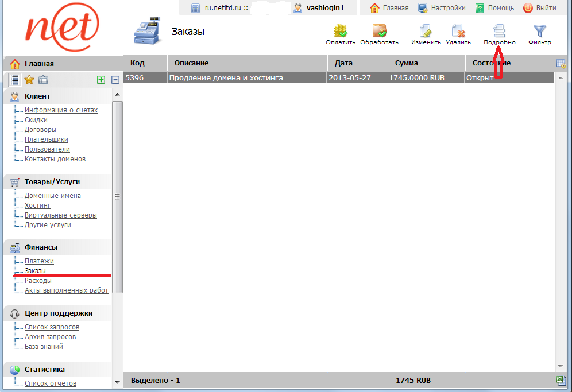Viewport: 572px width, 392px height.
Task: Expand all menu sections with green plus
Action: pyautogui.click(x=101, y=80)
